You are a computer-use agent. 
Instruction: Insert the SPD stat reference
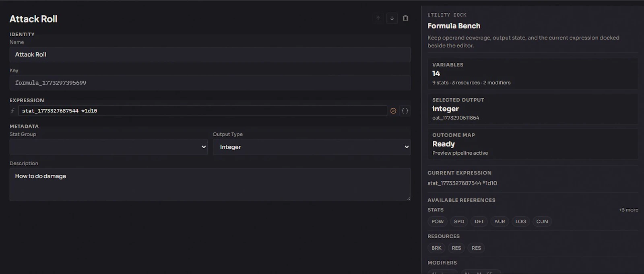point(459,222)
